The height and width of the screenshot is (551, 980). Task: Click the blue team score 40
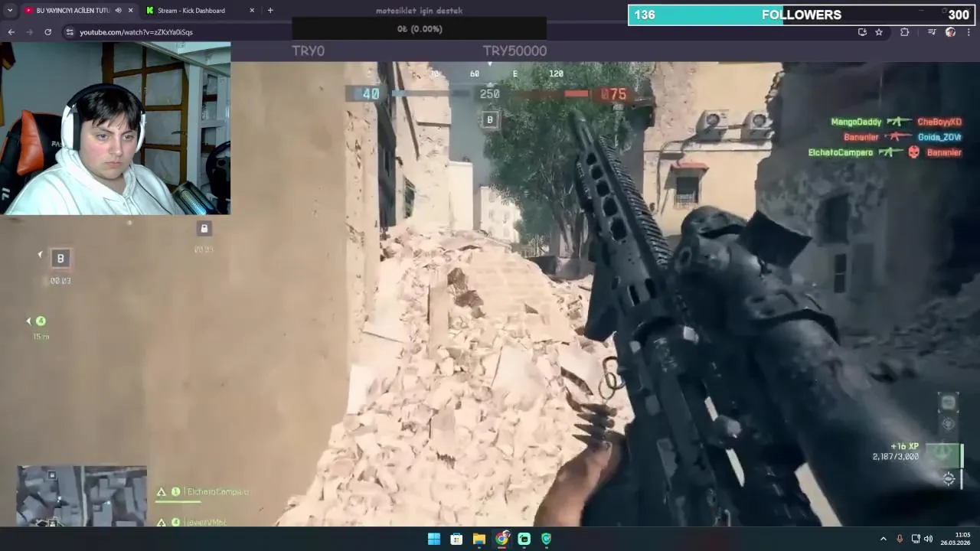point(371,94)
